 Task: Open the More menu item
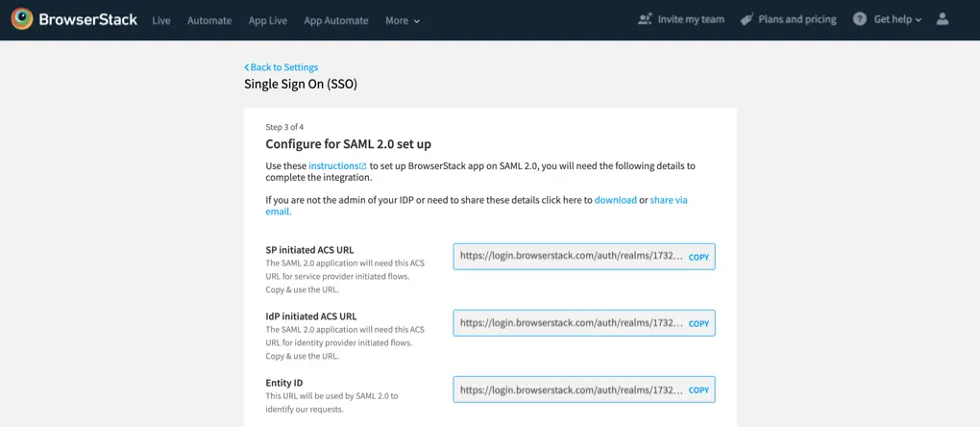[x=403, y=20]
